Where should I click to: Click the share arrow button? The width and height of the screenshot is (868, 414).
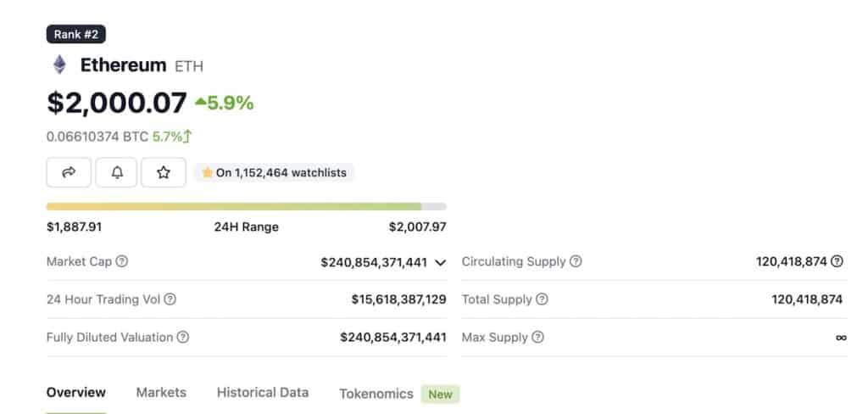69,172
